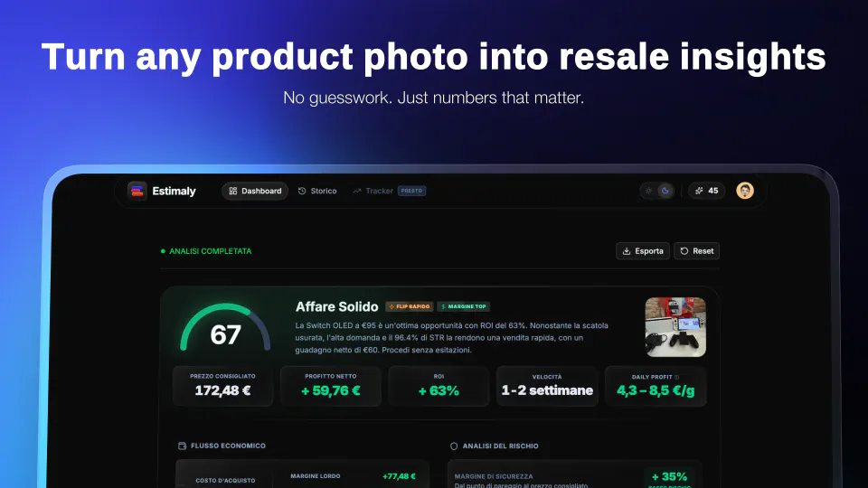The image size is (868, 488).
Task: Click the Esporta export button
Action: point(643,251)
